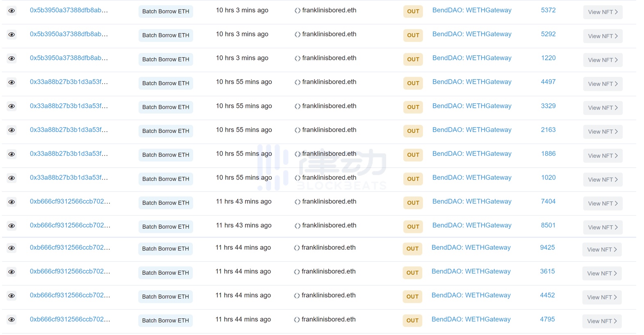Screen dimensions: 644x335
Task: Click "10 hrs 3 mins ago" in the token 1220 row
Action: pyautogui.click(x=242, y=58)
